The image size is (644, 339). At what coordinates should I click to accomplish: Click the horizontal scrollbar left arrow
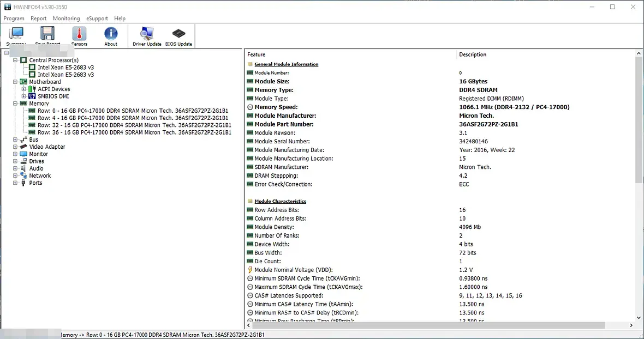pos(249,325)
